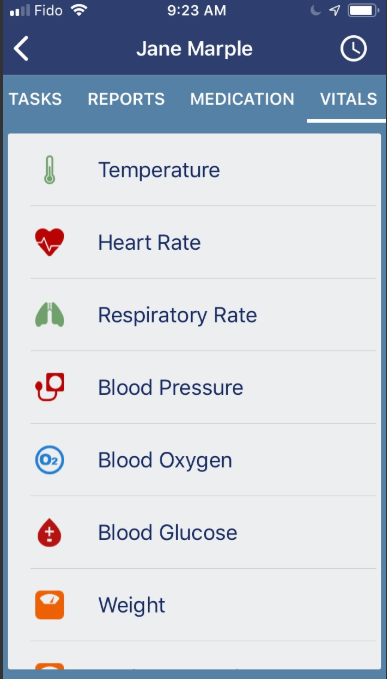Screen dimensions: 387x679
Task: Tap the red blood drop icon
Action: pyautogui.click(x=49, y=532)
